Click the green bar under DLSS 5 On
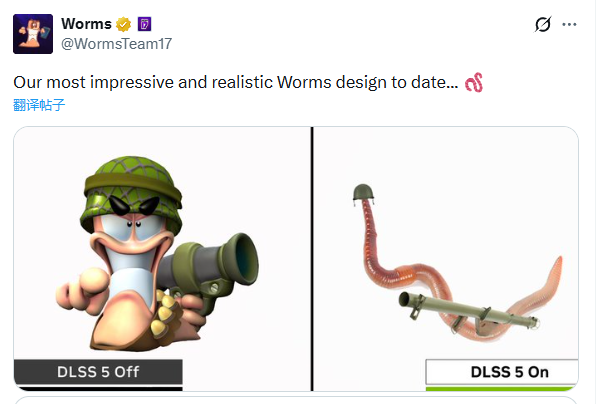The width and height of the screenshot is (599, 404). (501, 389)
